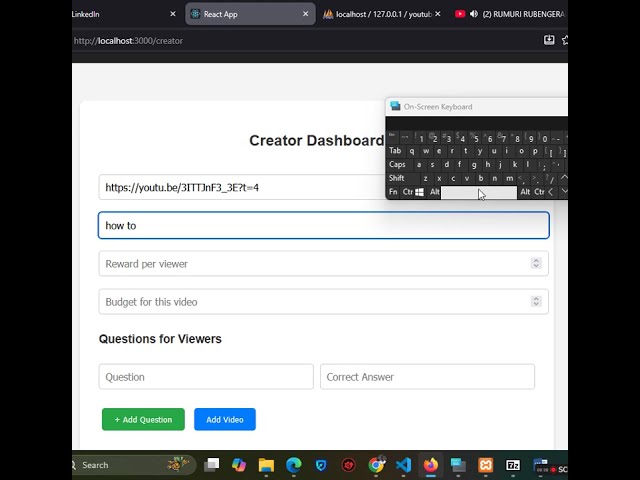Click the letter g key
This screenshot has width=640, height=480.
point(474,164)
